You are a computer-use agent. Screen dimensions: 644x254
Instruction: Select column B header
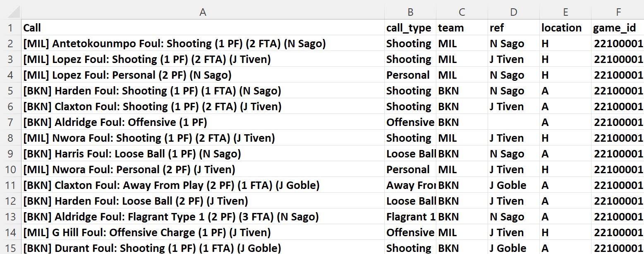click(x=410, y=12)
